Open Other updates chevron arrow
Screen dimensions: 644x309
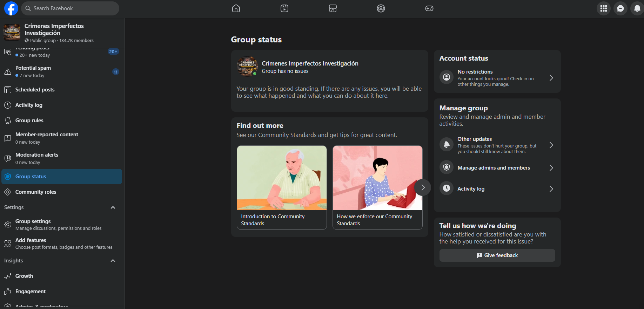[551, 145]
